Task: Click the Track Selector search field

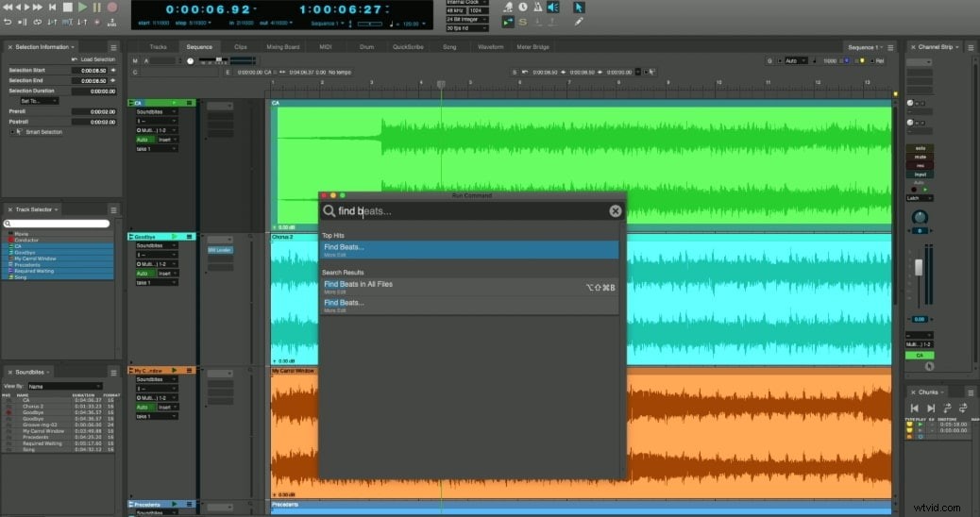Action: coord(57,224)
